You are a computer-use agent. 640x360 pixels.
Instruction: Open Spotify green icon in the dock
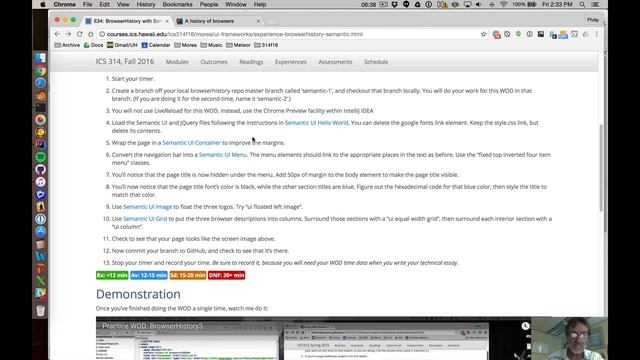tap(40, 157)
